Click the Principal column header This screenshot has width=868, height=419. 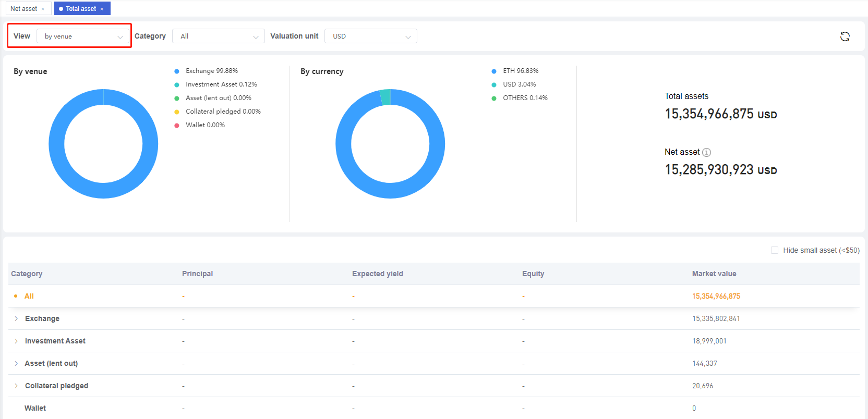coord(197,274)
